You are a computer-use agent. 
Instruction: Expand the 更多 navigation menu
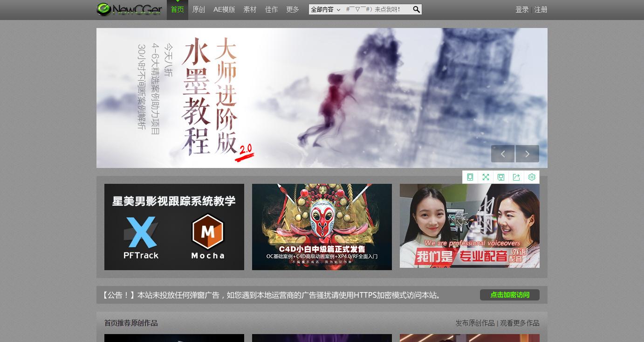(x=293, y=9)
